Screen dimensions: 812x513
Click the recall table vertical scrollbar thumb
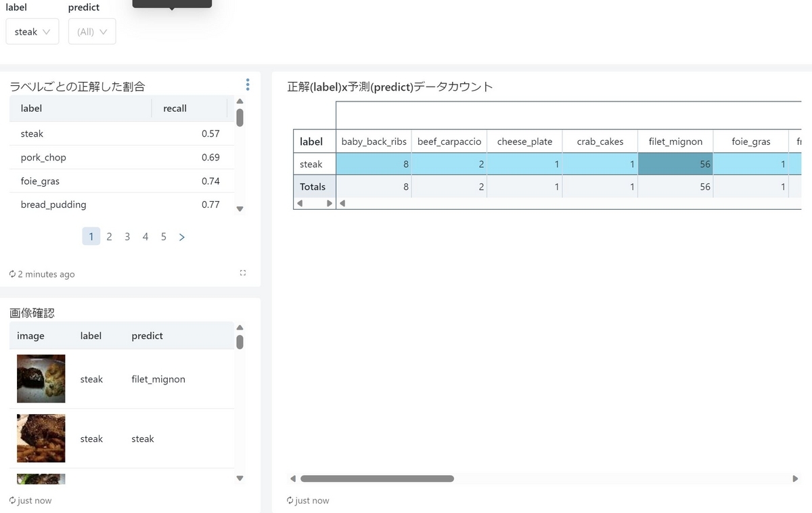pos(240,118)
